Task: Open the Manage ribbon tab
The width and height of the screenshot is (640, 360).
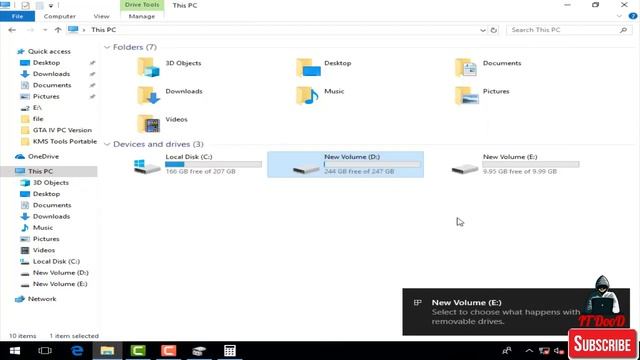Action: [142, 16]
